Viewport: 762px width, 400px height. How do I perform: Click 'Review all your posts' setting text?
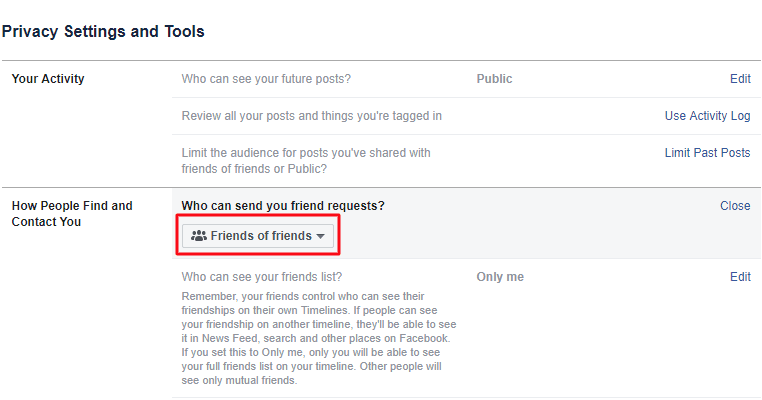click(x=311, y=116)
